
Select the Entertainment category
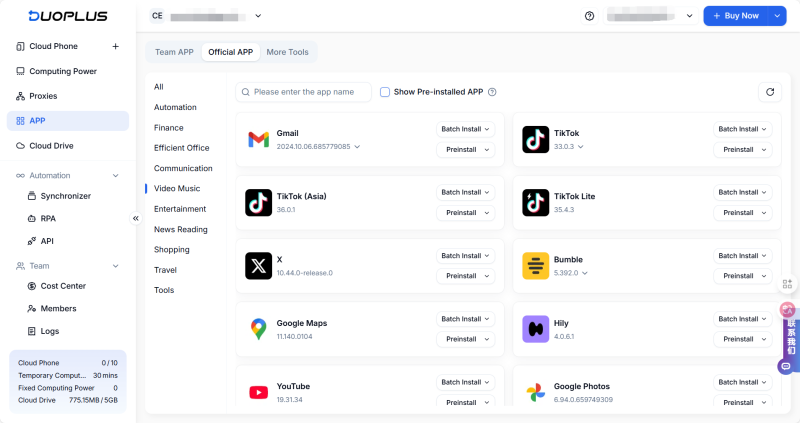coord(180,209)
